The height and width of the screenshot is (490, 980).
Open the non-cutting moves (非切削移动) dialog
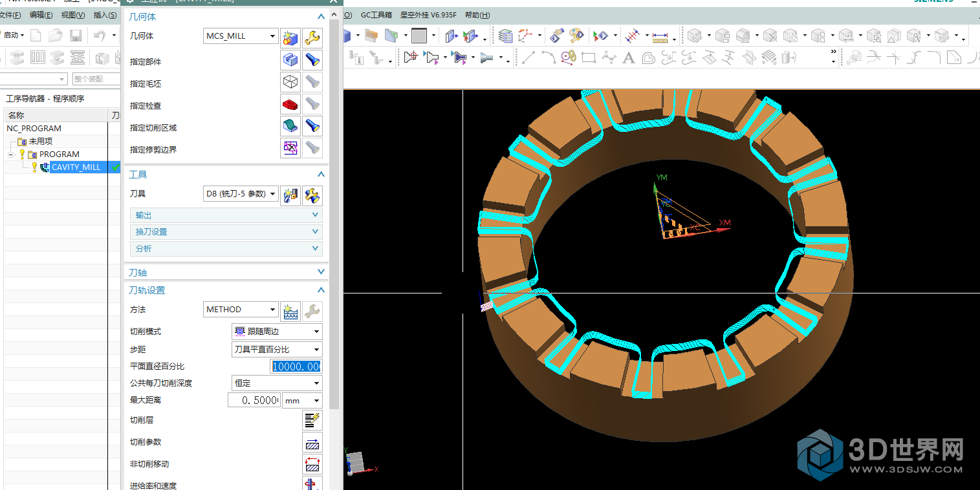(312, 464)
